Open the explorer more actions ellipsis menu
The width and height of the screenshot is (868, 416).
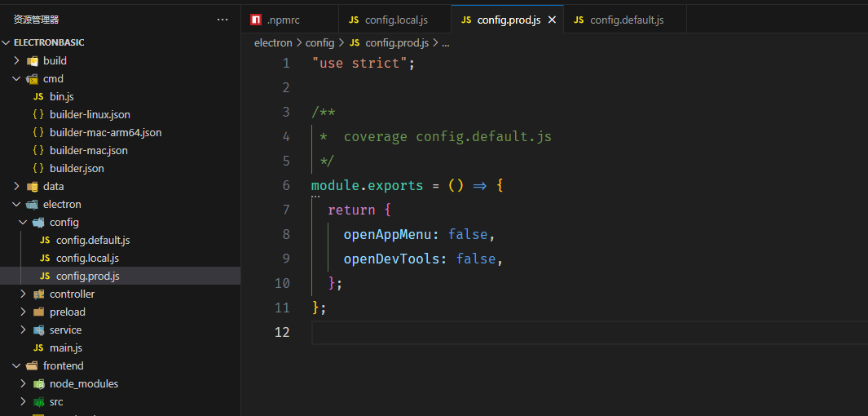[223, 20]
